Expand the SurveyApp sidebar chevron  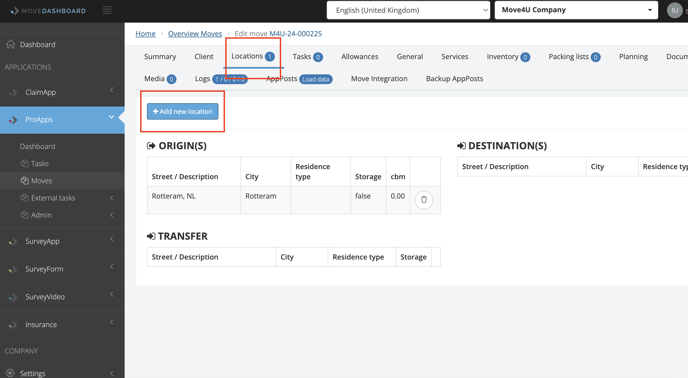(111, 239)
